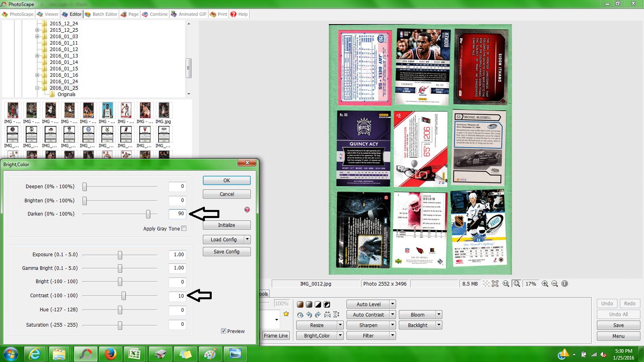Apply the grayscale tone icon

click(x=309, y=304)
